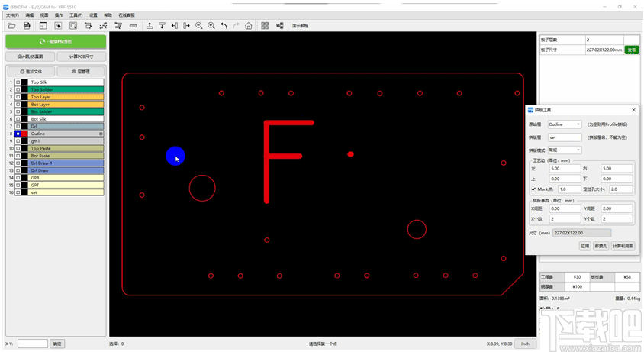Zoom in with the magnifier plus icon
Viewport: 644px width, 352px height.
point(211,26)
